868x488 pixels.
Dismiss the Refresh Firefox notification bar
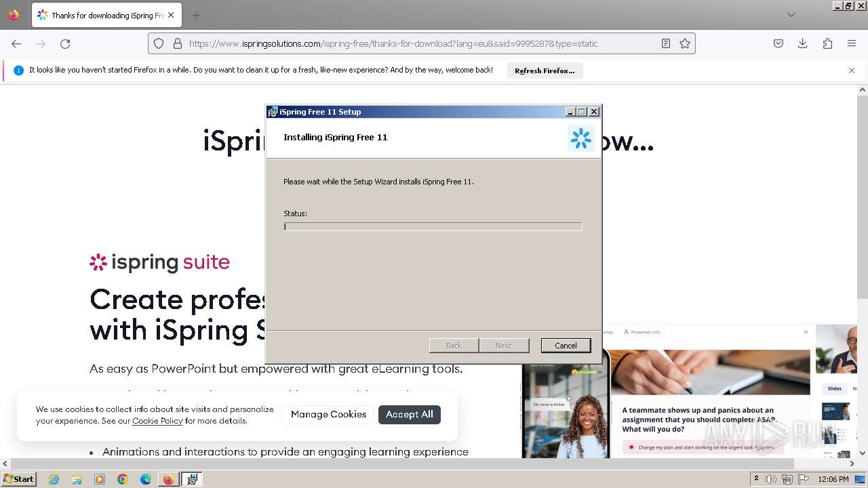(852, 70)
